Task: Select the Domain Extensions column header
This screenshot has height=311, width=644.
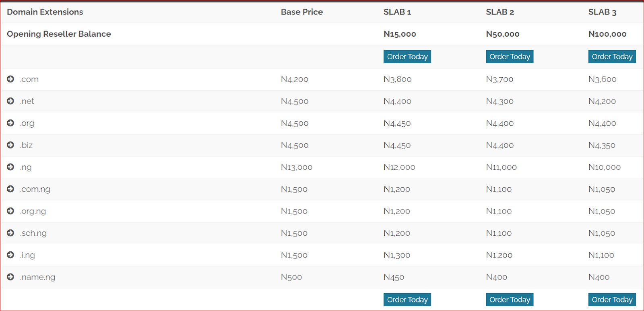Action: 45,12
